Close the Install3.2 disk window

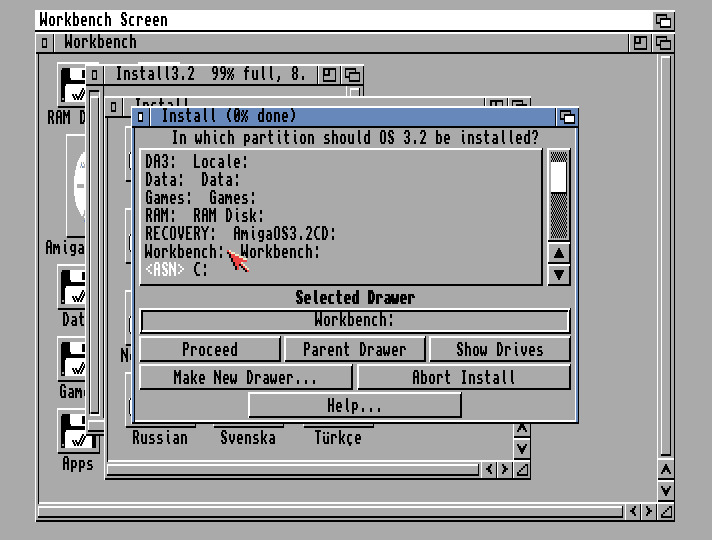[x=94, y=74]
